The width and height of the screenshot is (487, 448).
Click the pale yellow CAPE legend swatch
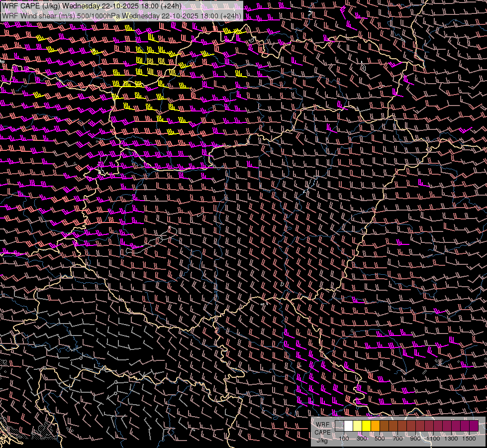coord(358,426)
